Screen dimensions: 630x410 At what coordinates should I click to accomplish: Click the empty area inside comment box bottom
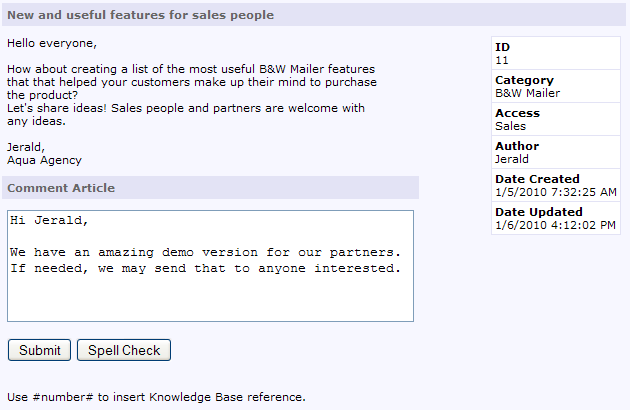(210, 299)
